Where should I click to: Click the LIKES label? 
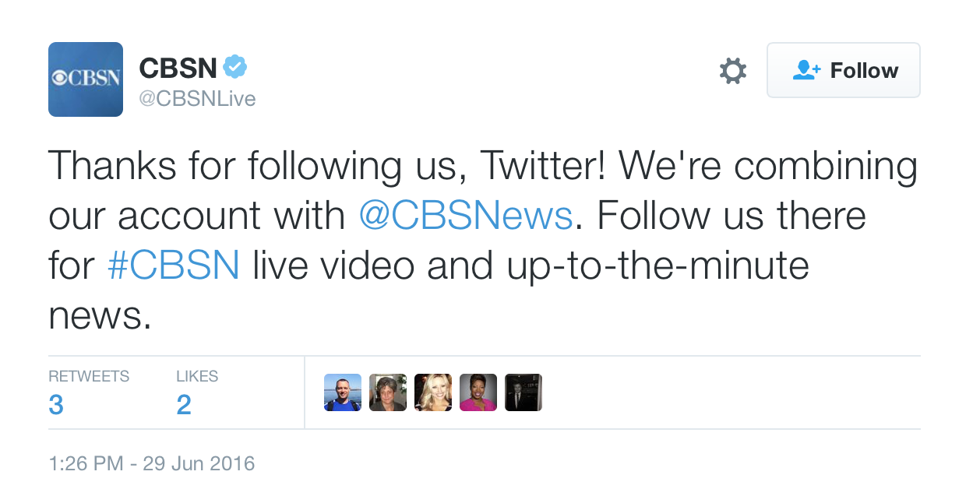point(197,376)
